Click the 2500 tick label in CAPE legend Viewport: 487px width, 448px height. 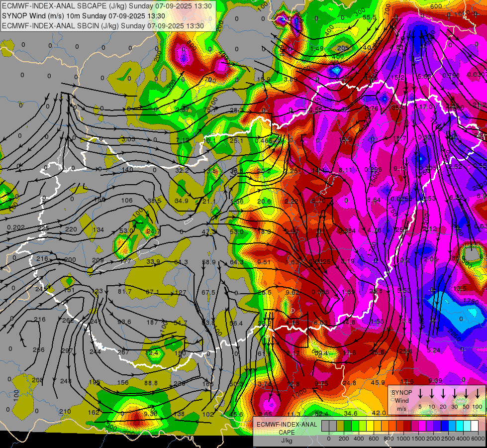449,439
